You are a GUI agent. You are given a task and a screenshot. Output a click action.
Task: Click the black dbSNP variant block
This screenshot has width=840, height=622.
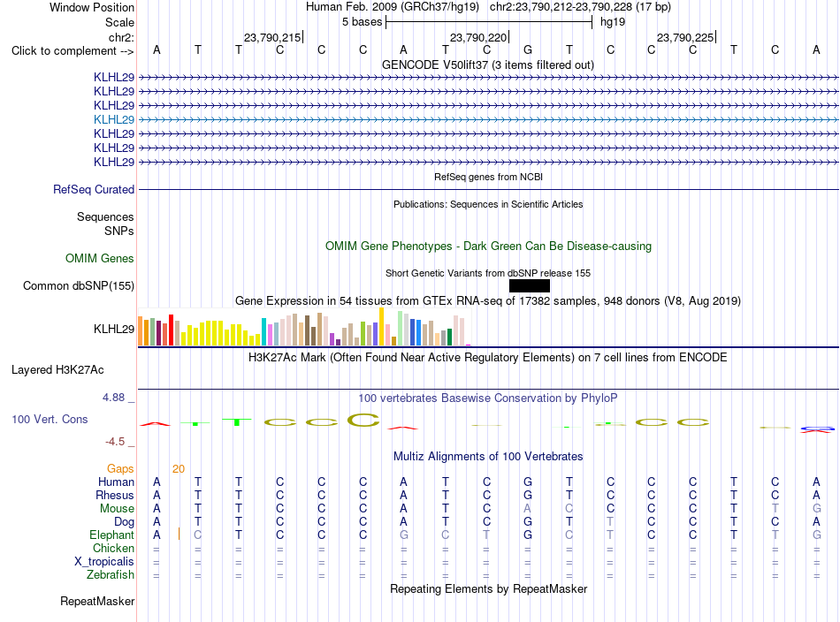click(x=530, y=286)
